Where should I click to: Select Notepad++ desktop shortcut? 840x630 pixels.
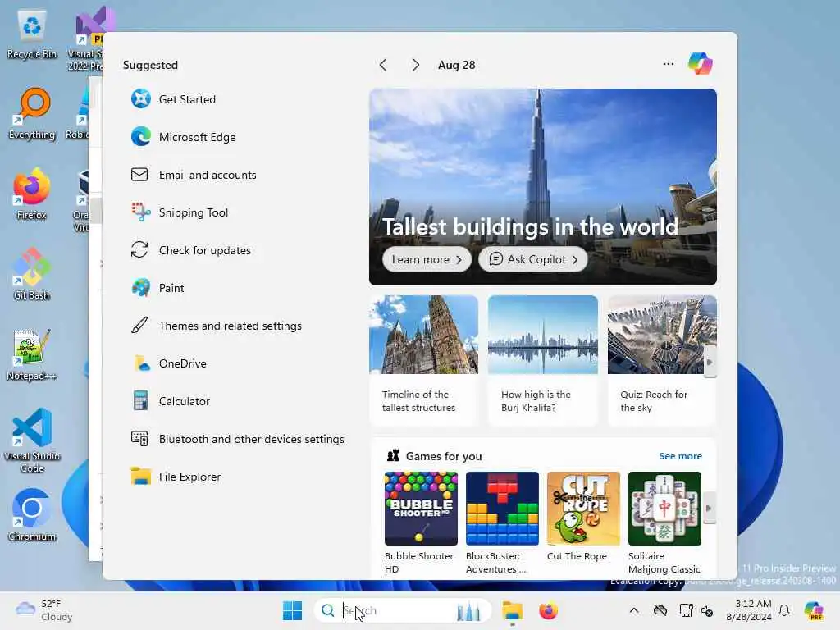(32, 355)
